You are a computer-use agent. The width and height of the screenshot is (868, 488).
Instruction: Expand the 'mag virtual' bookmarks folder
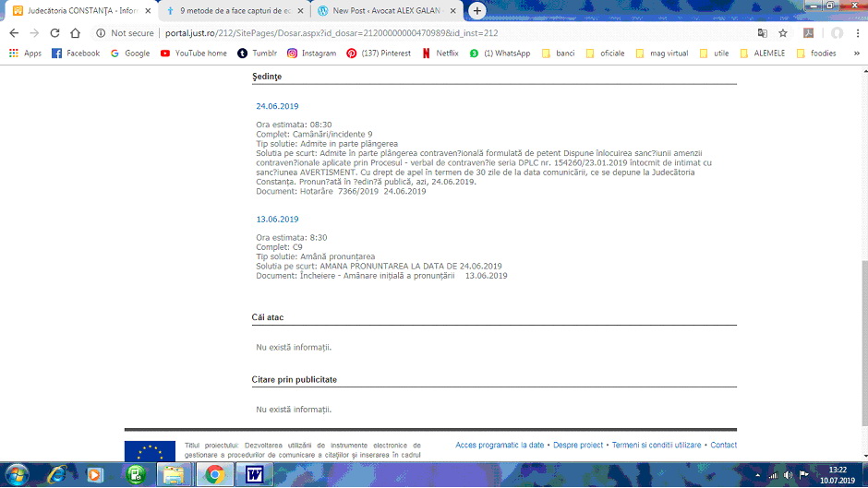point(661,54)
